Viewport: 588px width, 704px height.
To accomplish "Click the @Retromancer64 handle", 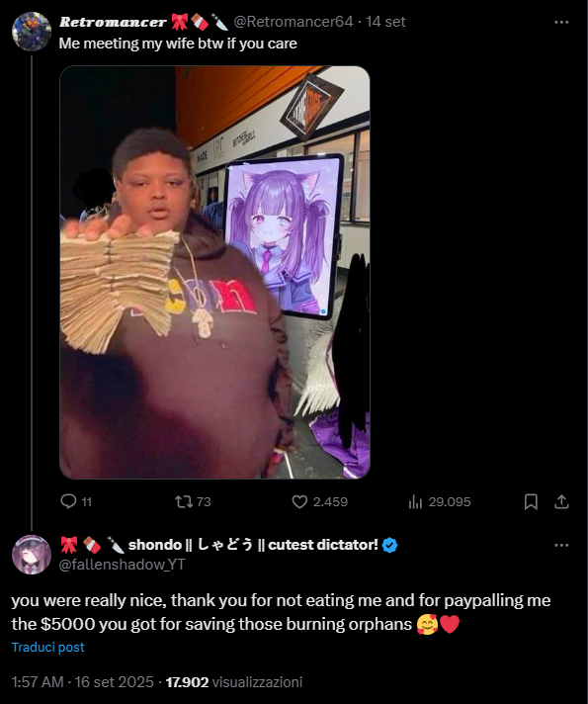I will [294, 22].
